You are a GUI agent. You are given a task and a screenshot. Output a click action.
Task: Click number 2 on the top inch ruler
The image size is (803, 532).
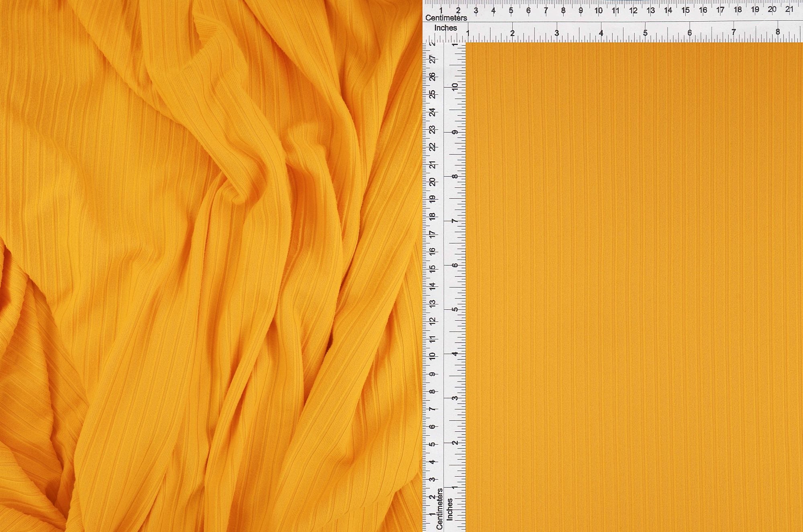[512, 33]
